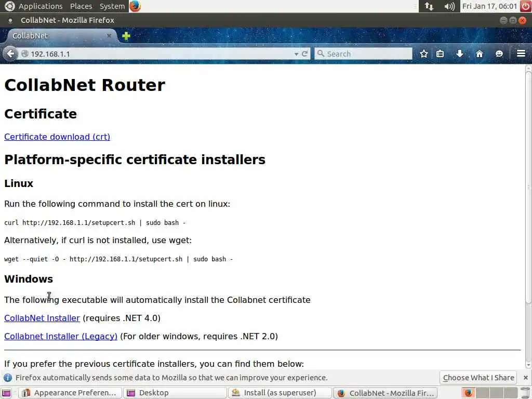The height and width of the screenshot is (399, 532).
Task: Click the date and time clock
Action: pos(489,6)
